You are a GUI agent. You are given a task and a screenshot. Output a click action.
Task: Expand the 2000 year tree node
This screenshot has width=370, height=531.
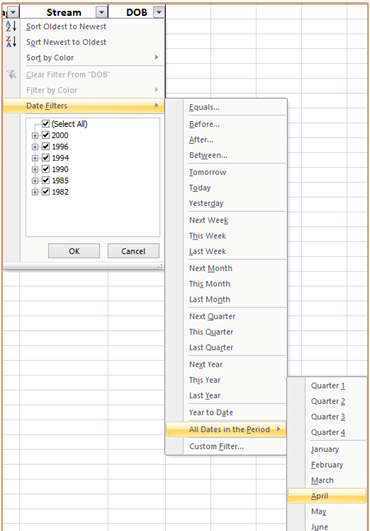[35, 135]
